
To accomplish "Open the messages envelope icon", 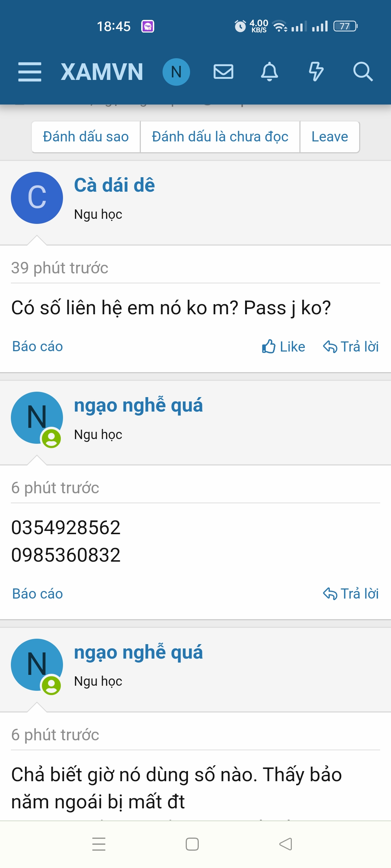I will (223, 72).
